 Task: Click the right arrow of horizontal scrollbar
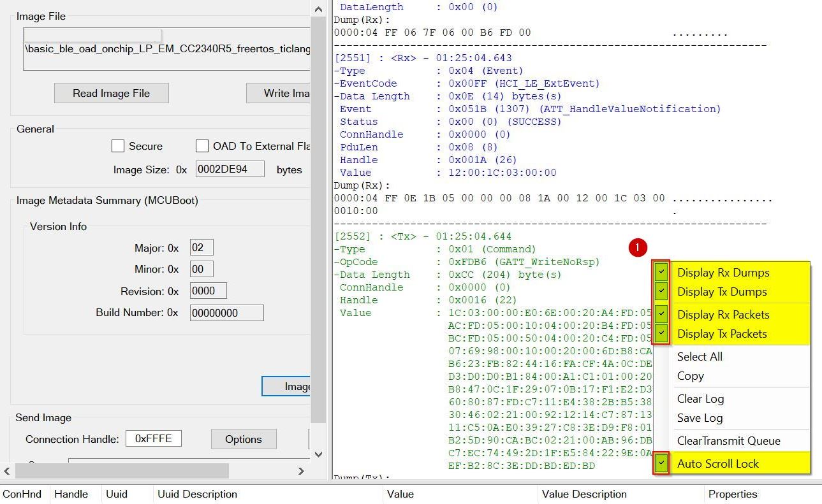pos(301,471)
